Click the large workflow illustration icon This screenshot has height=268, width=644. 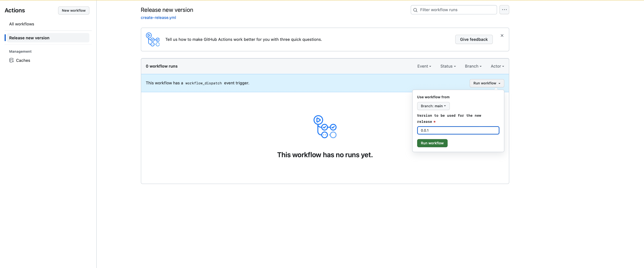click(325, 127)
